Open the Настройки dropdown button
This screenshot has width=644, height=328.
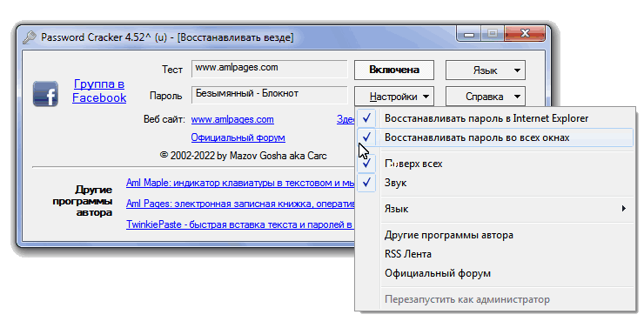pos(394,97)
